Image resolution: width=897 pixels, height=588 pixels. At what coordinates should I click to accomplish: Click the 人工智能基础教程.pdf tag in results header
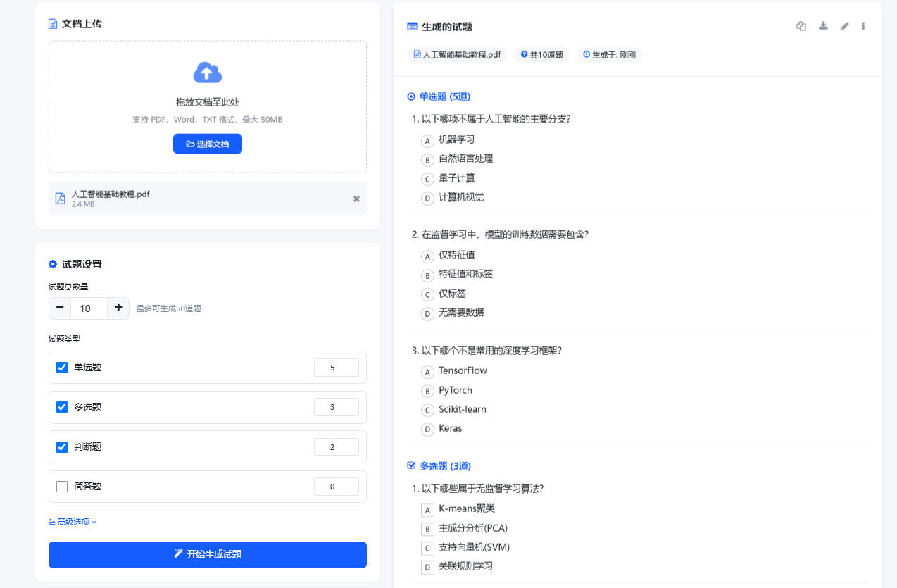pos(457,55)
